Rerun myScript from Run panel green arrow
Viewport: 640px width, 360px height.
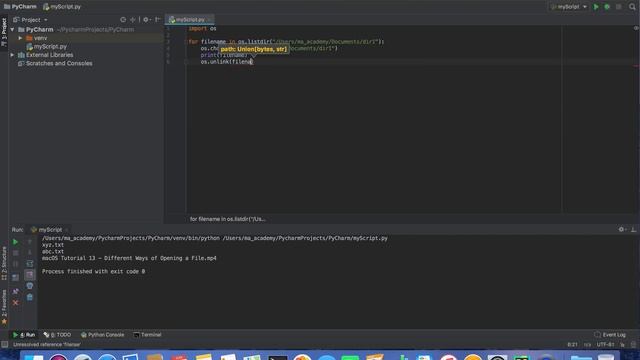click(16, 242)
